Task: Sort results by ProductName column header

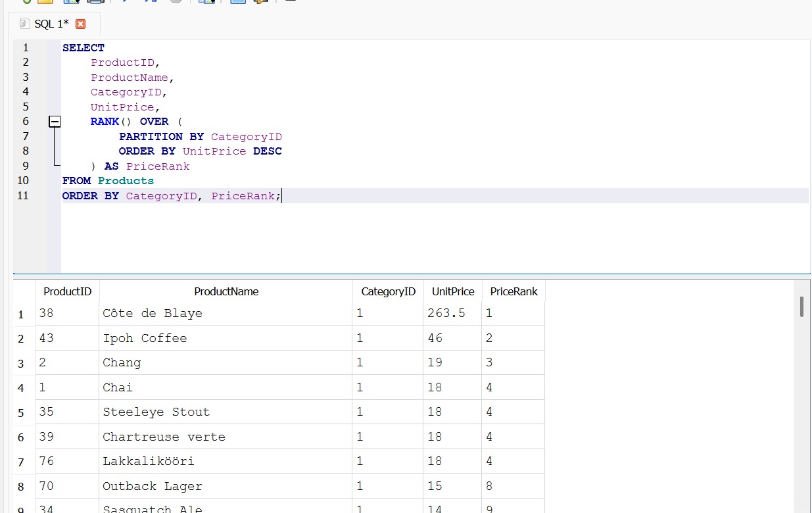Action: pos(226,291)
